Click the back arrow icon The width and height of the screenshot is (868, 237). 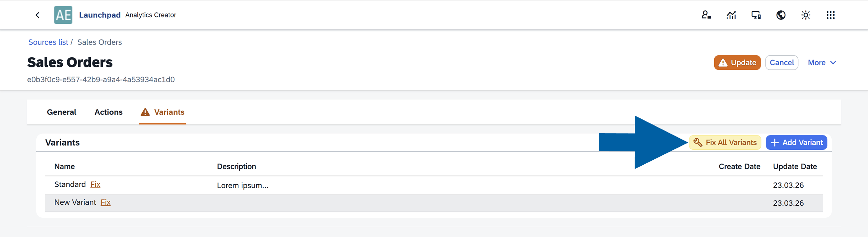tap(37, 15)
